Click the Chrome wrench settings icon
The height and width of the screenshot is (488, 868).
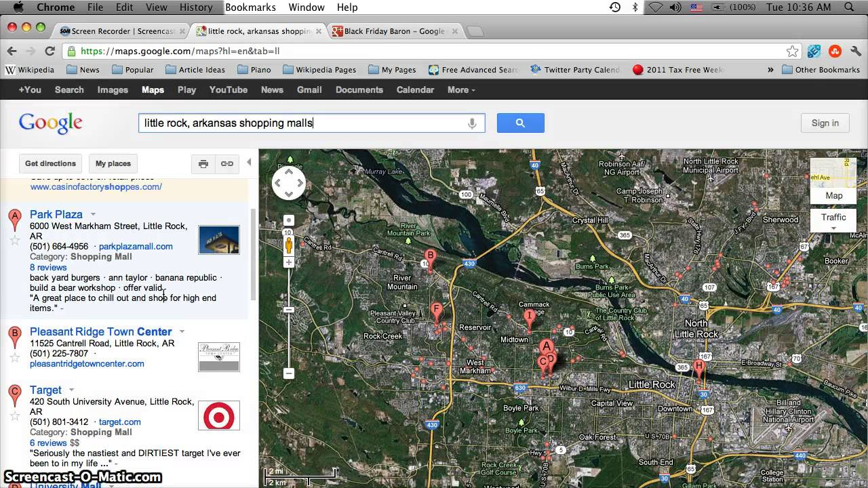[x=856, y=51]
